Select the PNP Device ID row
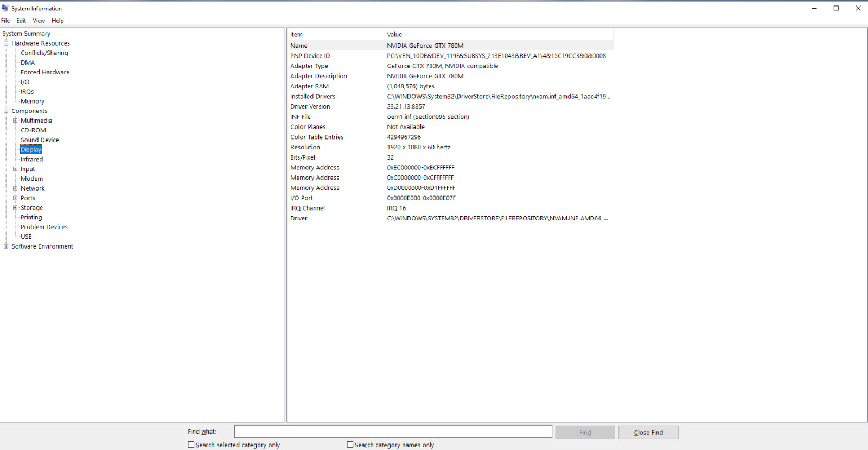Viewport: 868px width, 450px height. (x=450, y=56)
